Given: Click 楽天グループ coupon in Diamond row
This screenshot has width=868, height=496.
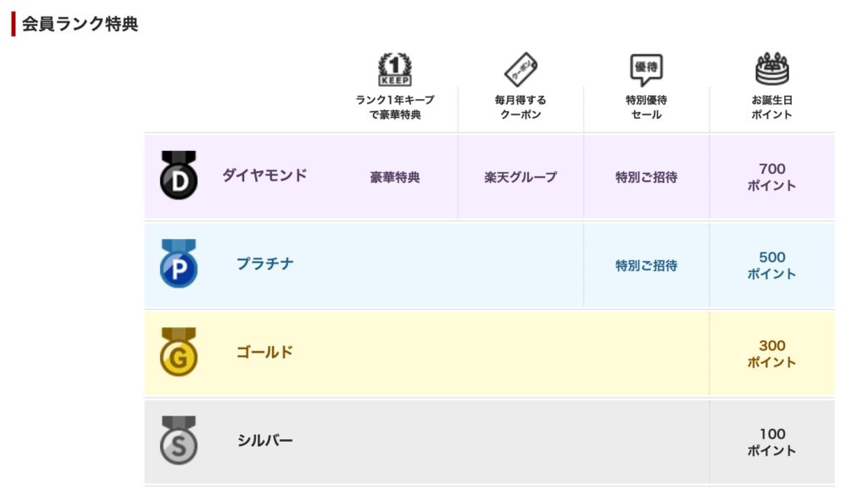Looking at the screenshot, I should tap(520, 177).
